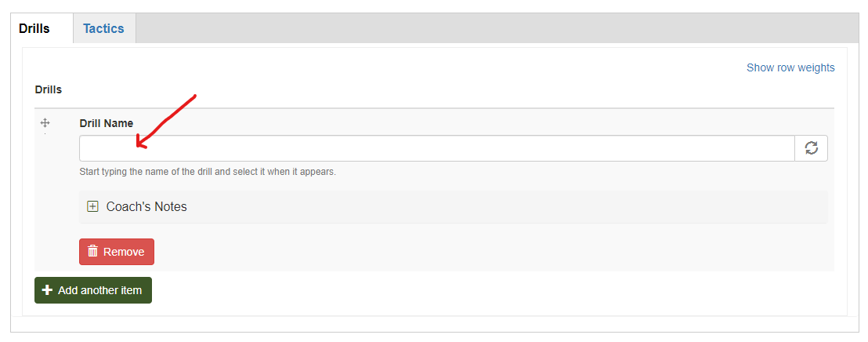Click the empty tab strip beside Tactics

click(x=497, y=28)
